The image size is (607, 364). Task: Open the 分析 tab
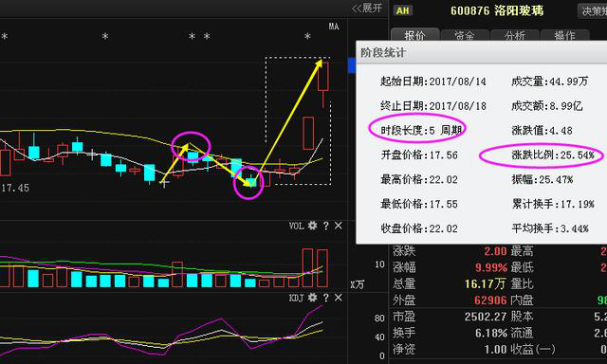515,36
